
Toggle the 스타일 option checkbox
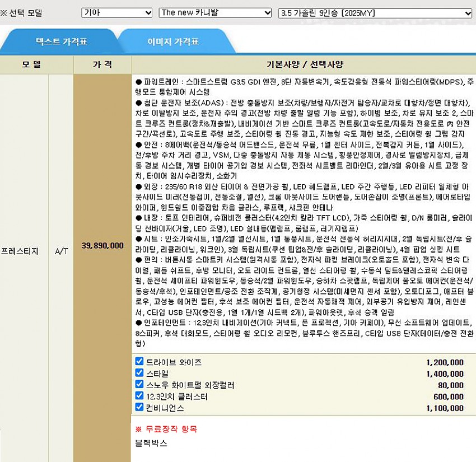139,373
